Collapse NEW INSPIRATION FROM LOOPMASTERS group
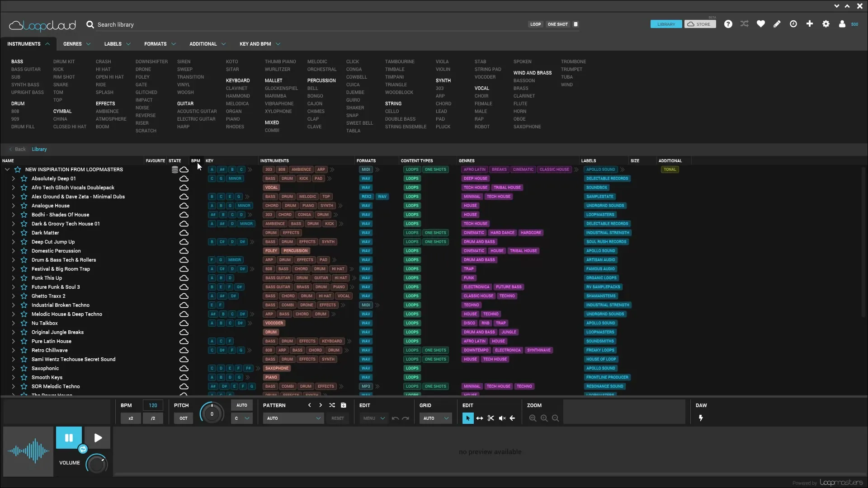868x488 pixels. (7, 169)
